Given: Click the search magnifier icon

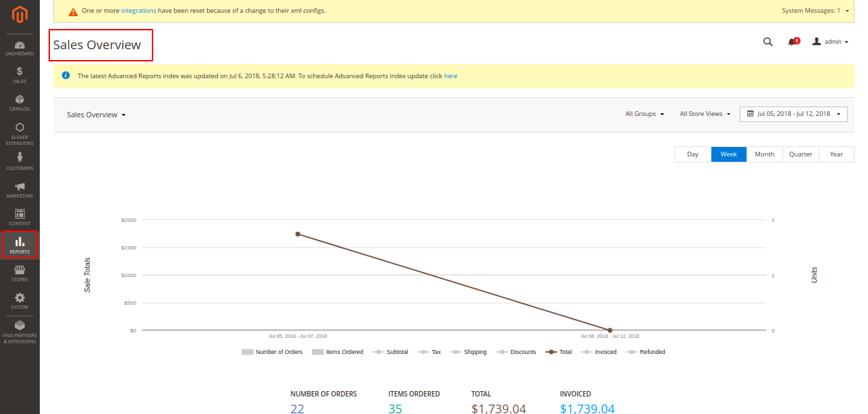Looking at the screenshot, I should click(x=767, y=42).
